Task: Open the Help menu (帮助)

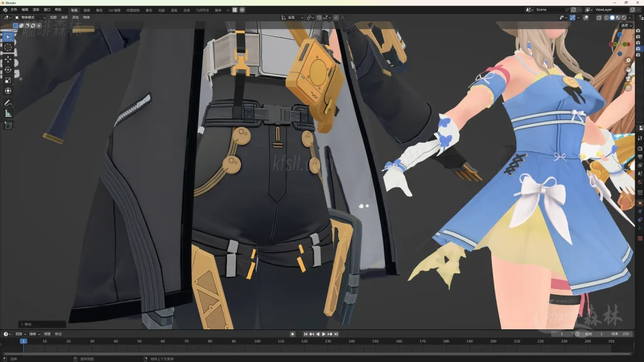Action: [58, 10]
